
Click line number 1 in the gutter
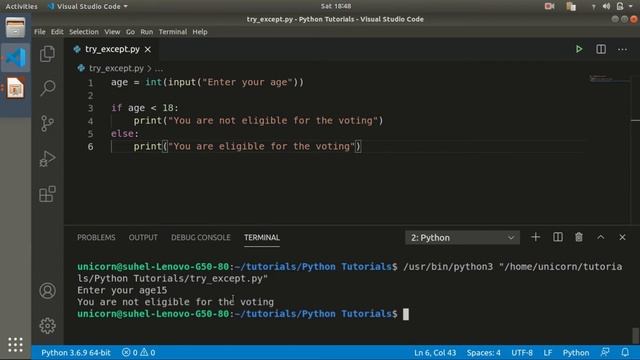[x=90, y=83]
